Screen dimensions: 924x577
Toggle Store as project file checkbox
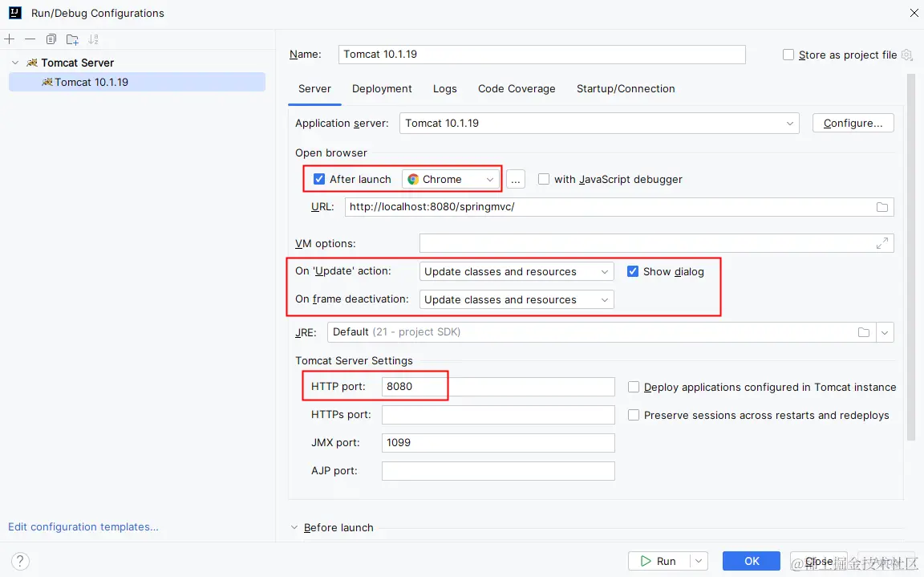(788, 55)
